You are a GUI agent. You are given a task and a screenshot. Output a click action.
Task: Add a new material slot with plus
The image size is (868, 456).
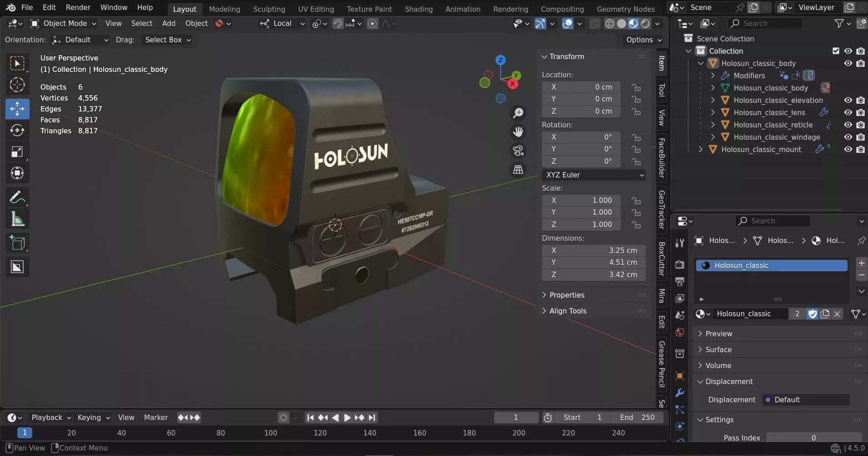[861, 263]
